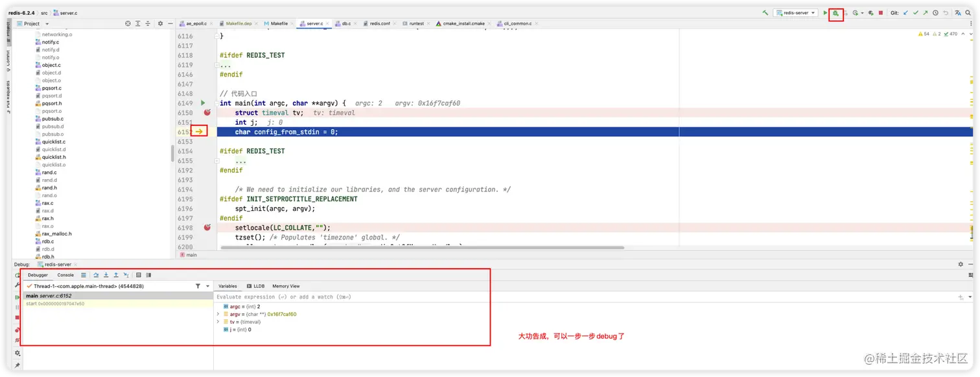The width and height of the screenshot is (980, 377).
Task: Switch to the Console tab in debug panel
Action: coord(66,275)
